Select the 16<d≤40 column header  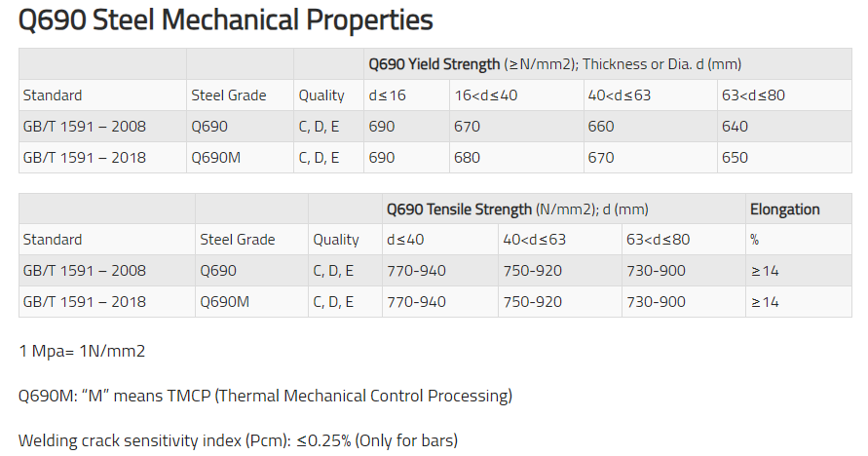click(x=484, y=95)
